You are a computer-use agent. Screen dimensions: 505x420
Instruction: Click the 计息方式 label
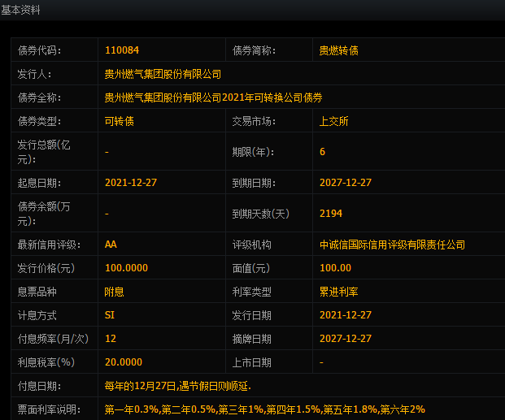[x=37, y=315]
